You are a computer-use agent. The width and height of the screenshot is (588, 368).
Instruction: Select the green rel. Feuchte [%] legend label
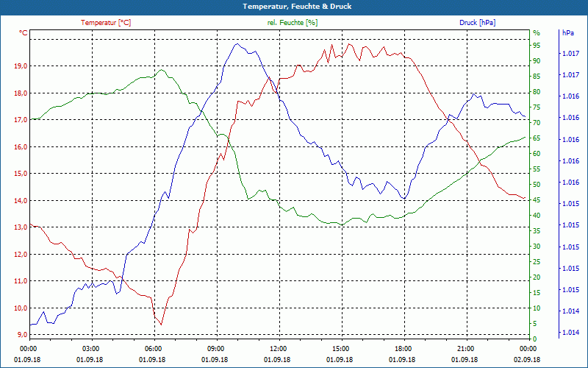point(292,23)
